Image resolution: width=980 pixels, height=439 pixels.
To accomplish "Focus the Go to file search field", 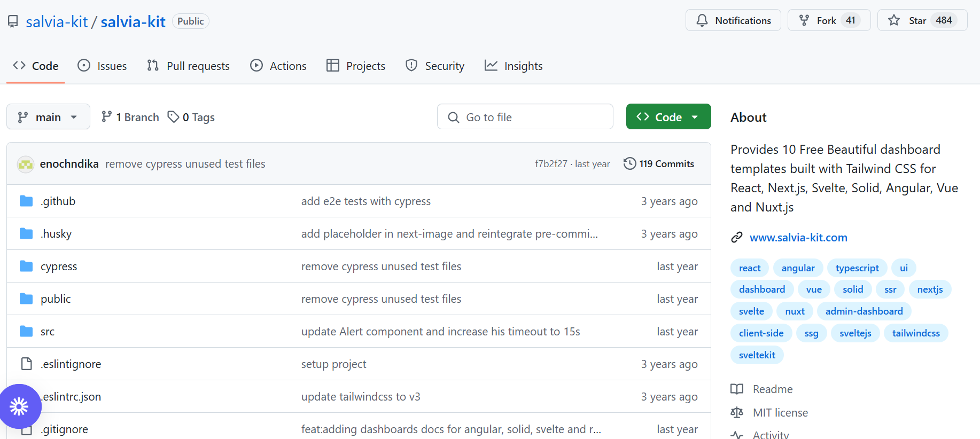I will (525, 116).
